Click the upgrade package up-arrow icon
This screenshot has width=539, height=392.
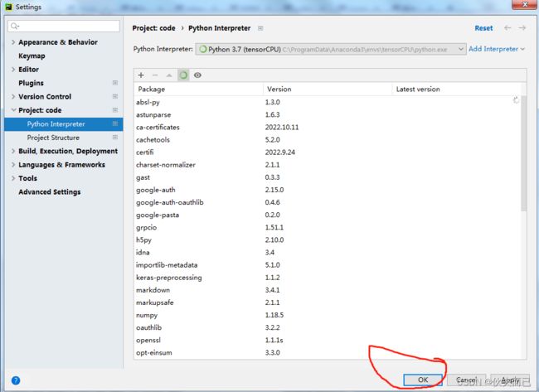(169, 75)
